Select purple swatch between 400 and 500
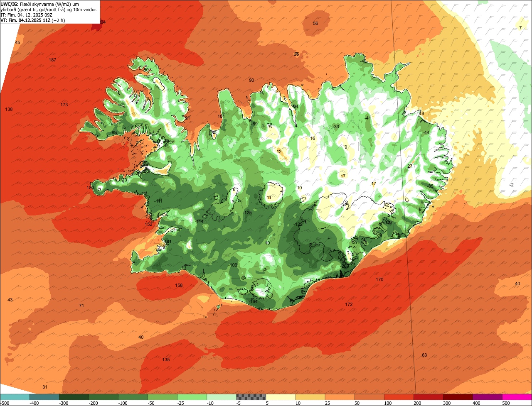This screenshot has width=532, height=406. pyautogui.click(x=487, y=397)
